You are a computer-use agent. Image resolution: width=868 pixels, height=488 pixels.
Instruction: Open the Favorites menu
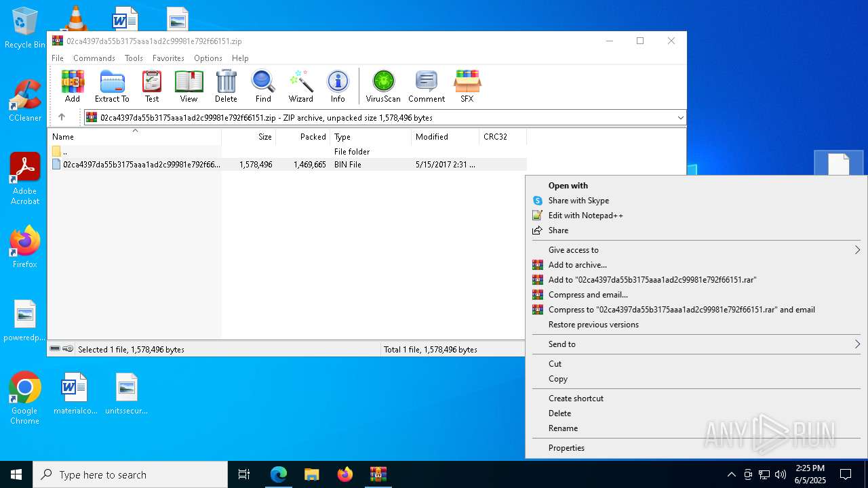coord(168,58)
